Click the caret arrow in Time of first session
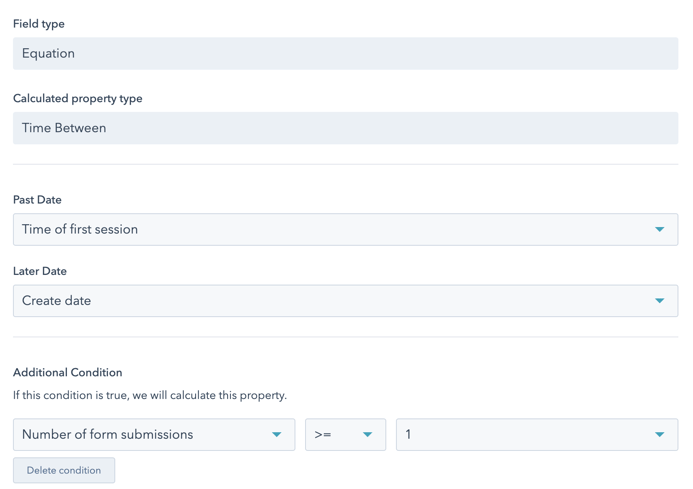The height and width of the screenshot is (489, 693). click(659, 229)
